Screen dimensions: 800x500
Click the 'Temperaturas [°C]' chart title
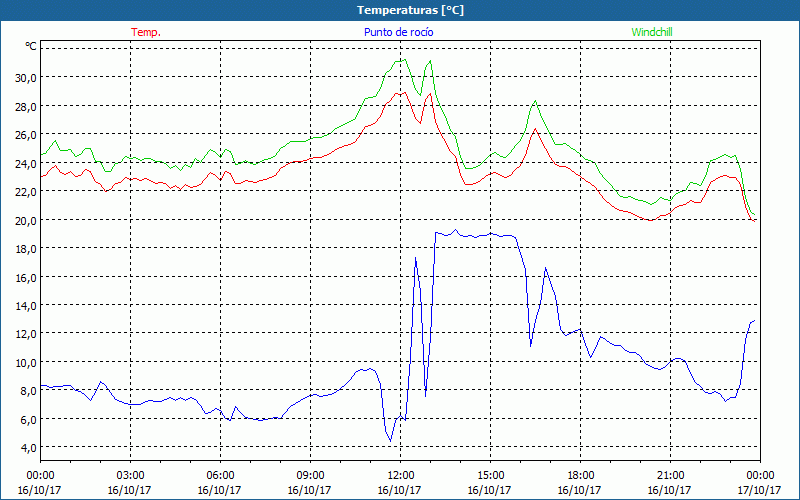[x=410, y=10]
